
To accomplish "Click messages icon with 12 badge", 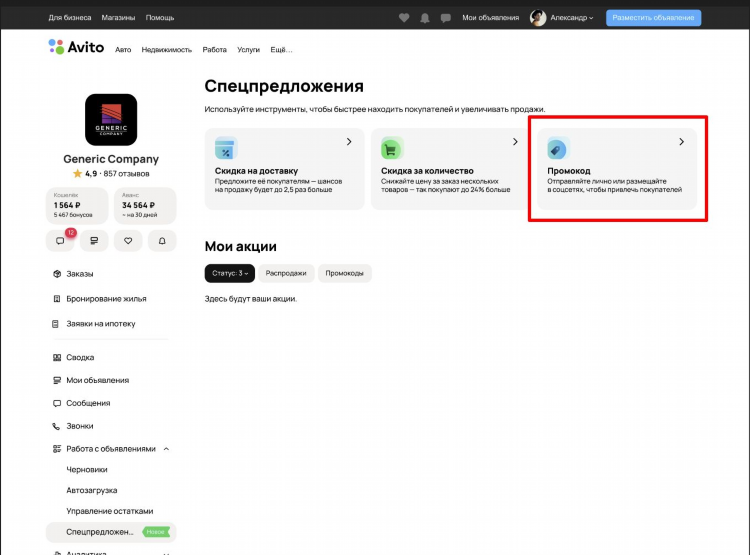I will point(60,241).
